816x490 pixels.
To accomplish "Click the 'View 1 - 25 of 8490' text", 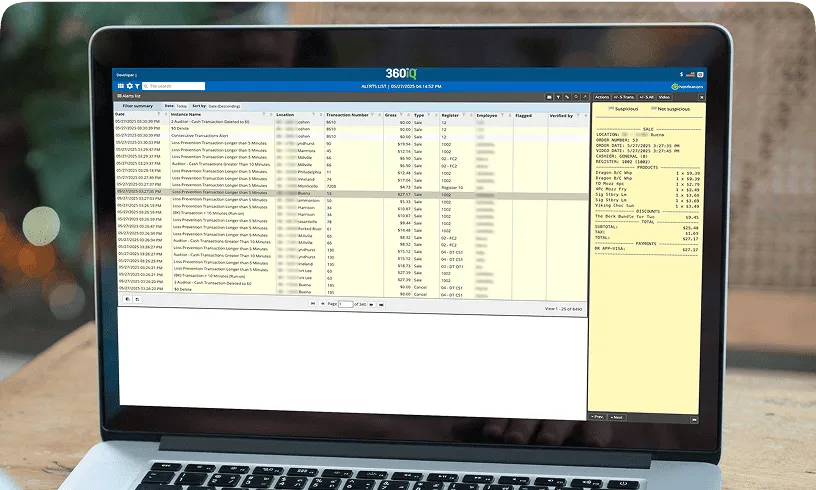I will point(564,309).
